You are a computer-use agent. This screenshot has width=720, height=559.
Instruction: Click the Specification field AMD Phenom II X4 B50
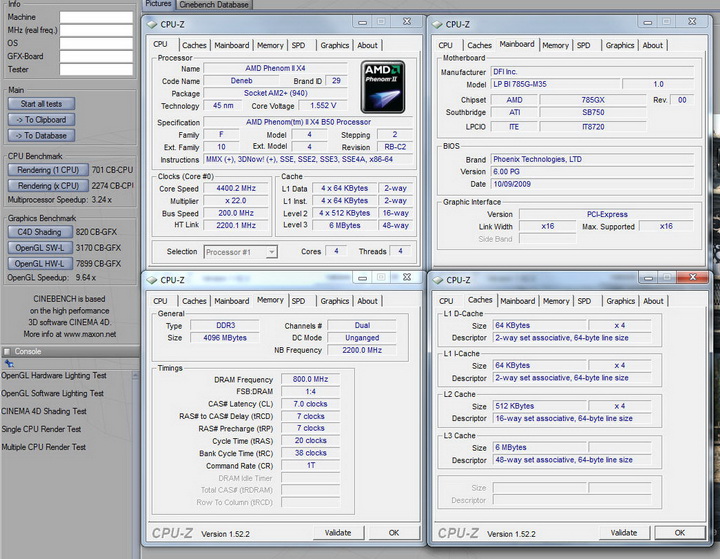coord(308,122)
